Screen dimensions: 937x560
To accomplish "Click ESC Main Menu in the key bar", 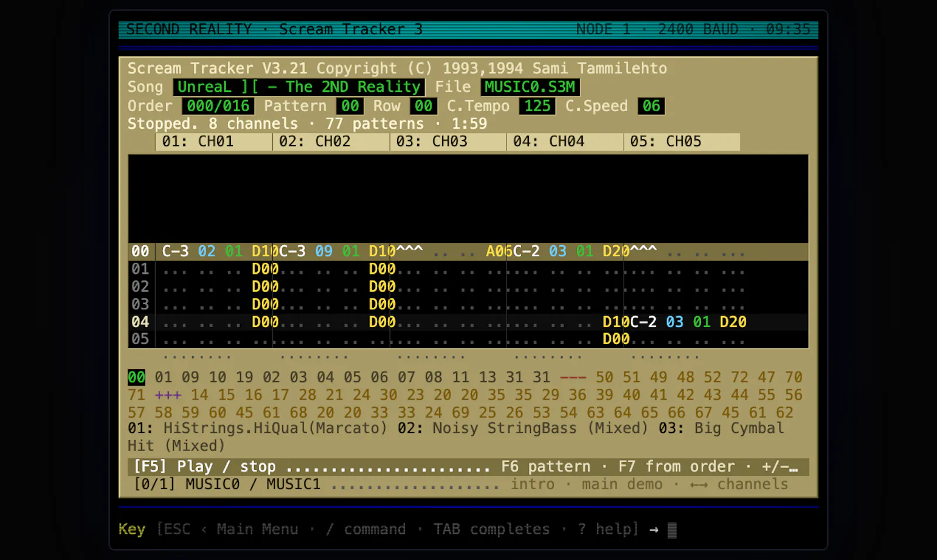I will point(229,530).
